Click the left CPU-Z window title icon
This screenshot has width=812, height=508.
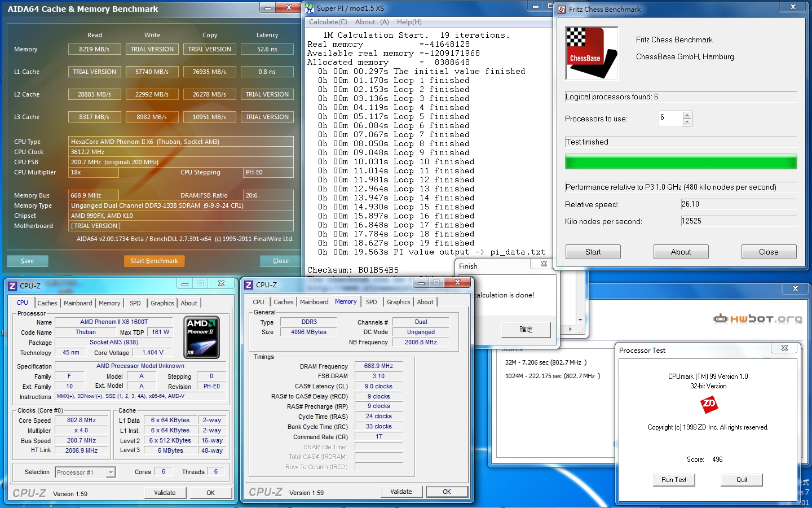pos(12,286)
